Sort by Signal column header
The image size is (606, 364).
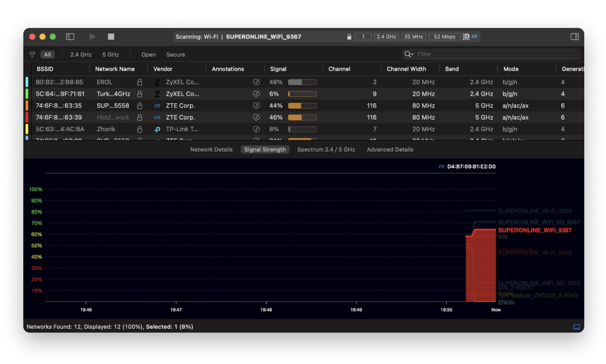278,69
